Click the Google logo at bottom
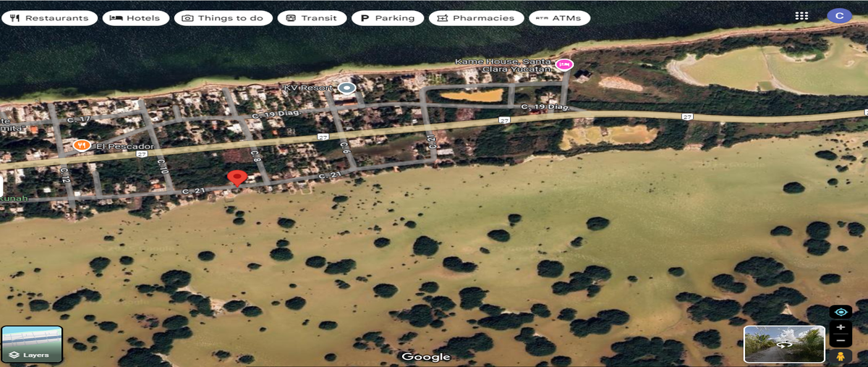The height and width of the screenshot is (367, 868). (426, 357)
